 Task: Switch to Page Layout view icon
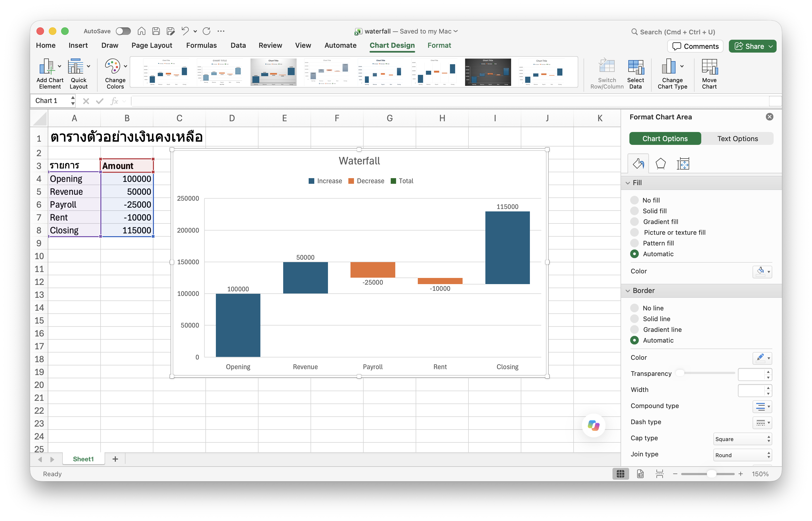click(x=640, y=474)
